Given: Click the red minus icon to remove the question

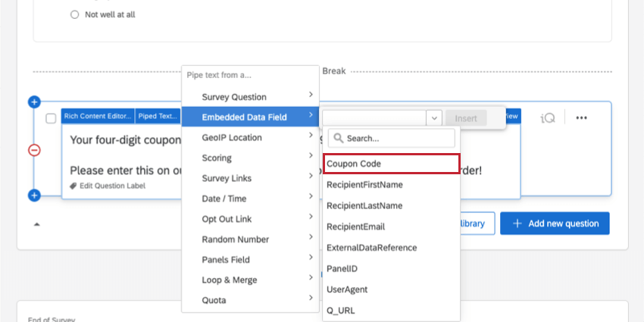Looking at the screenshot, I should [x=34, y=150].
